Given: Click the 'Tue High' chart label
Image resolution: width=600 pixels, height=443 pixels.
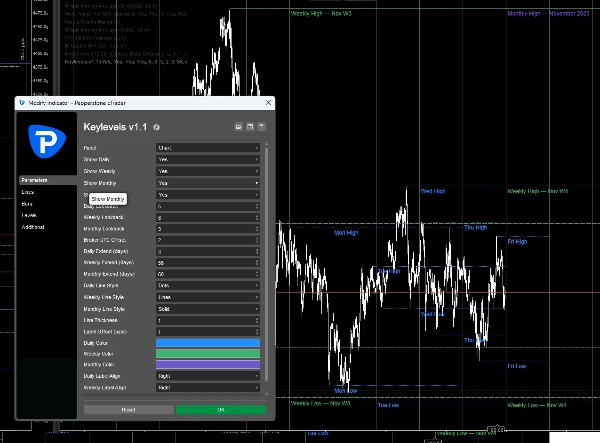Looking at the screenshot, I should click(389, 271).
